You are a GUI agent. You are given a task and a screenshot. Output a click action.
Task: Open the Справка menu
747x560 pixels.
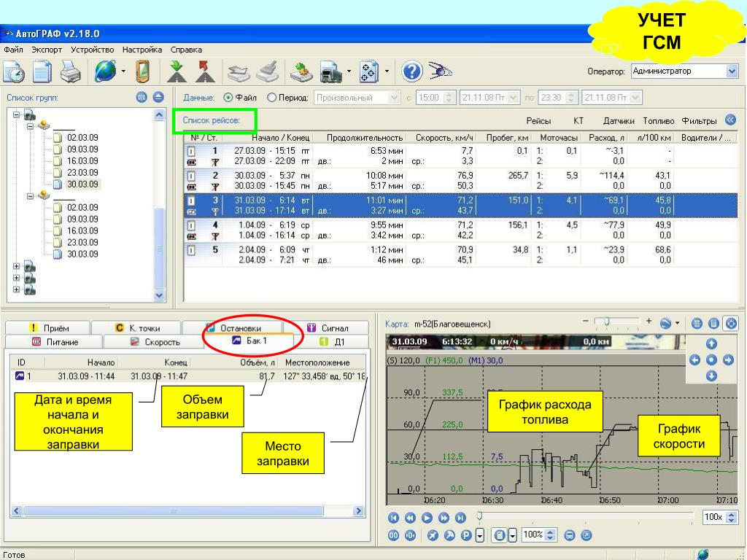[x=186, y=50]
